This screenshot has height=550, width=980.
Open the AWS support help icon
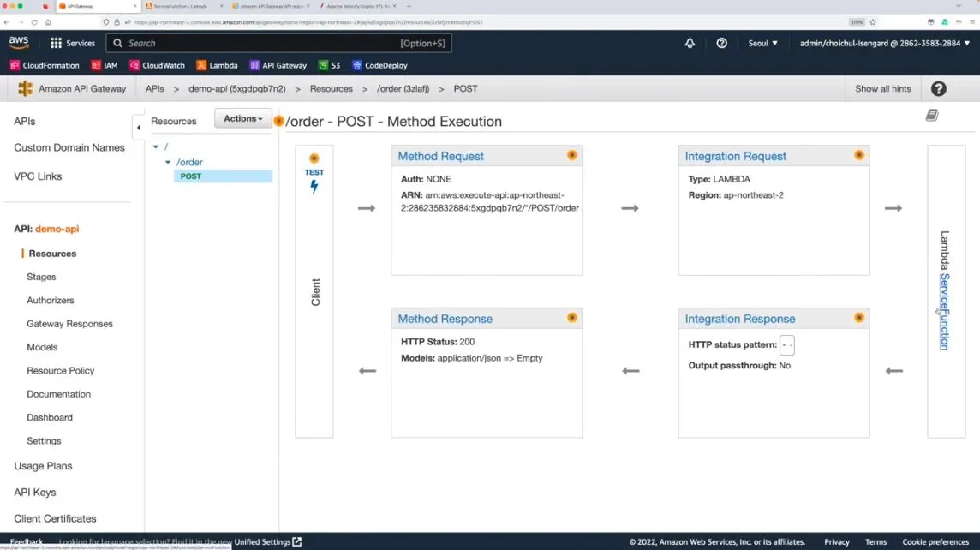[721, 43]
